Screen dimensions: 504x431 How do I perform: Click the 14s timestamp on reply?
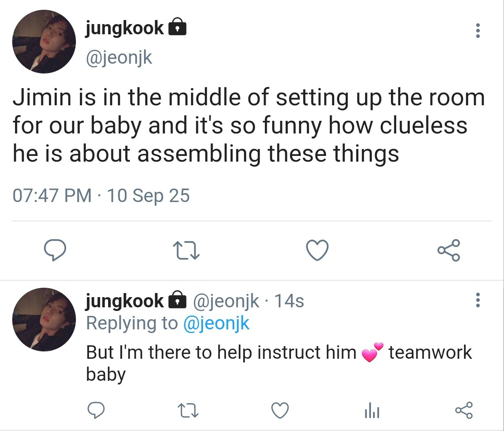(x=289, y=301)
